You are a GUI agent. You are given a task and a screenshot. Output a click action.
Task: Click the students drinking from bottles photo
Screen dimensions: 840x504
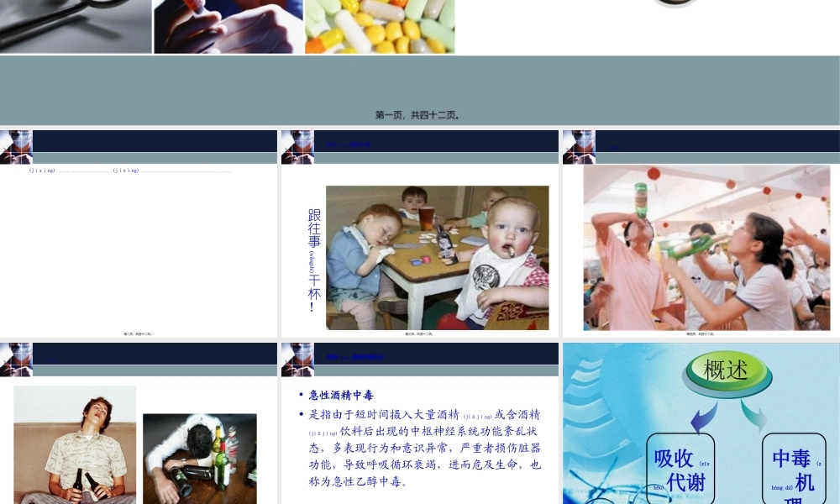tap(708, 248)
